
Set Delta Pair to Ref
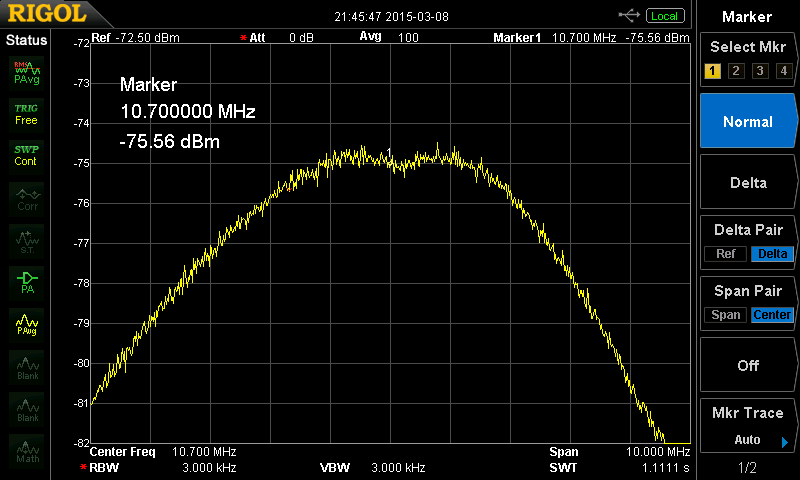(726, 254)
